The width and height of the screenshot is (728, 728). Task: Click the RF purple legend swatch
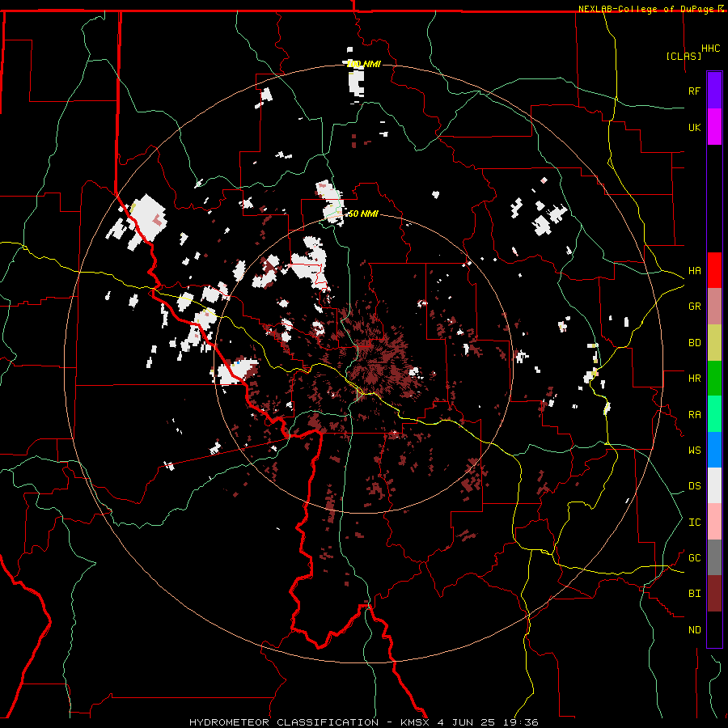click(x=714, y=91)
